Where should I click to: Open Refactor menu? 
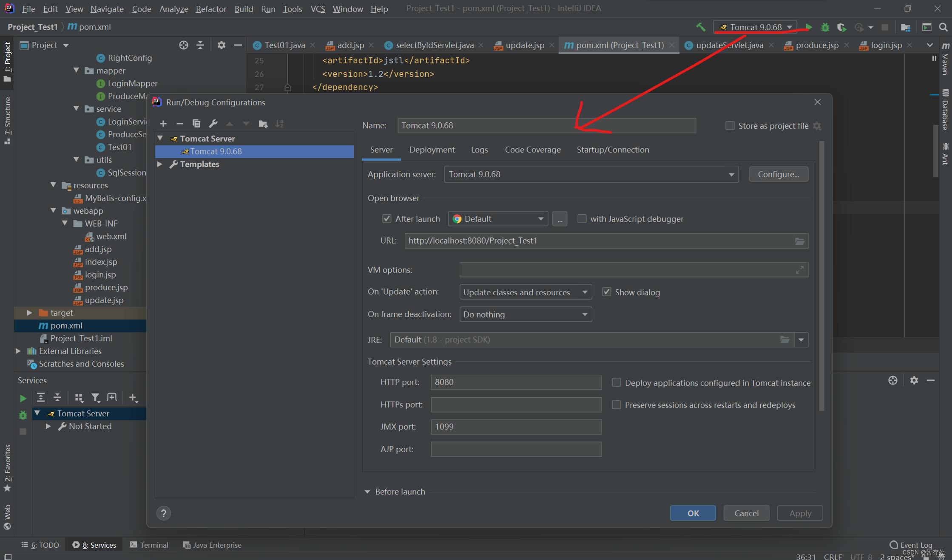click(211, 8)
